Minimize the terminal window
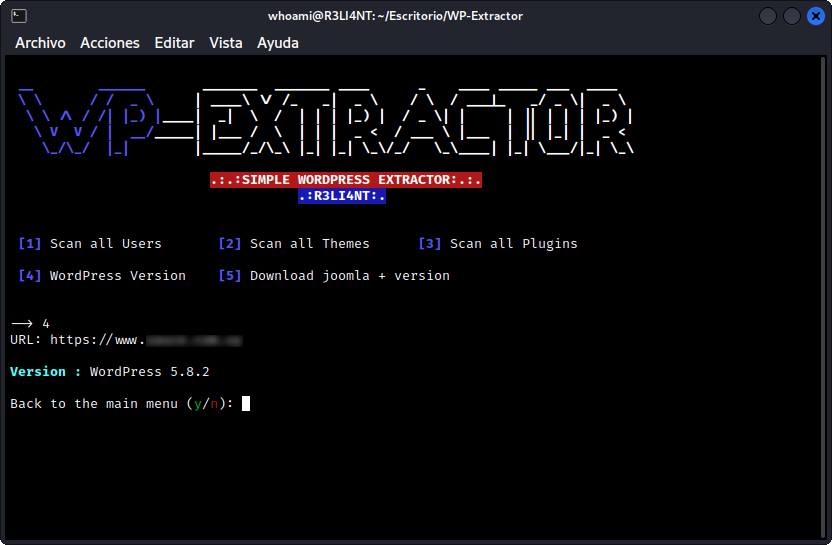 click(768, 16)
